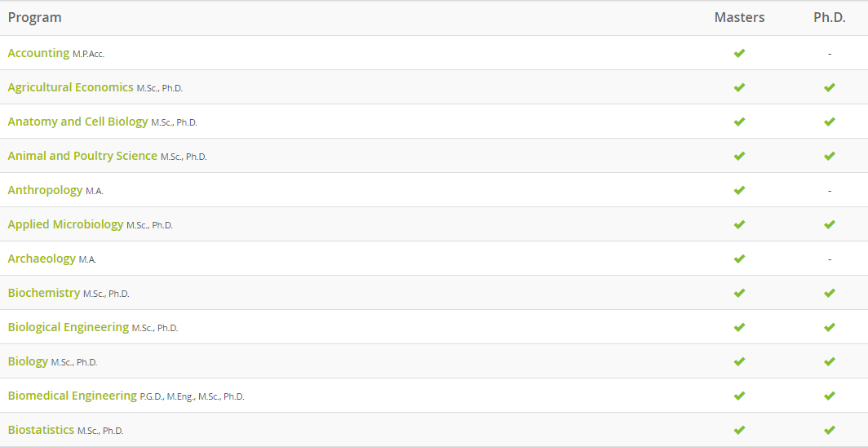Click the Masters checkmark for Anthropology

[x=739, y=190]
